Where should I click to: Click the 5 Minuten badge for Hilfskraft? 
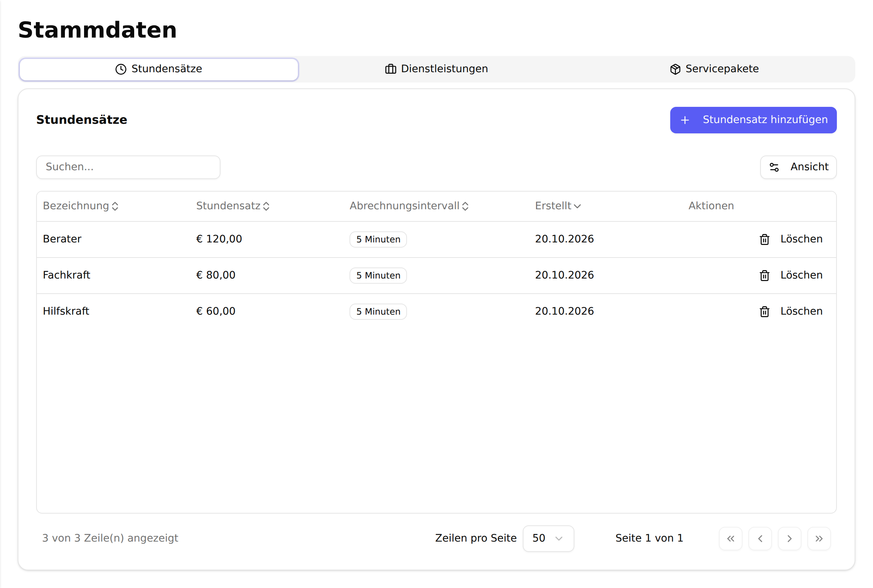click(378, 311)
